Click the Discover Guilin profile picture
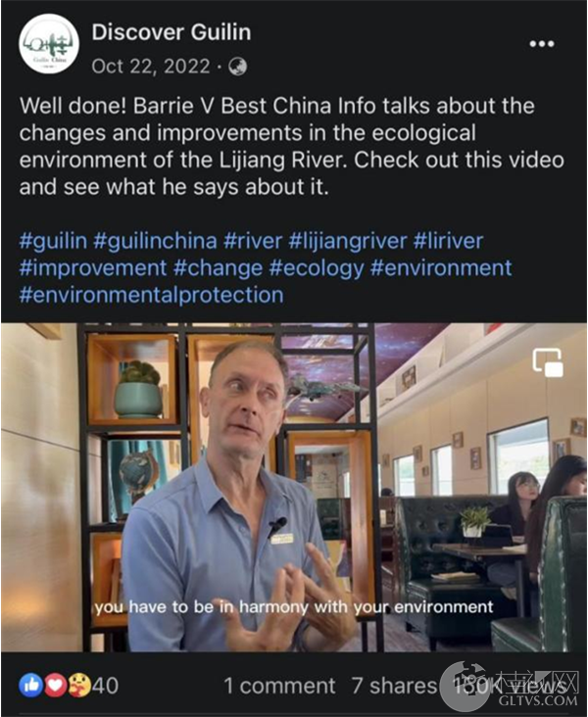 pyautogui.click(x=49, y=44)
